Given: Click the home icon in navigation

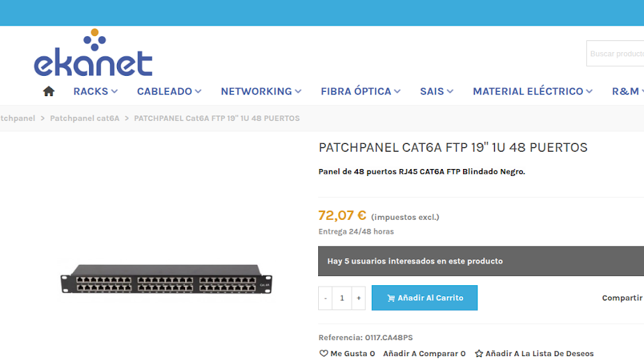Looking at the screenshot, I should click(49, 91).
